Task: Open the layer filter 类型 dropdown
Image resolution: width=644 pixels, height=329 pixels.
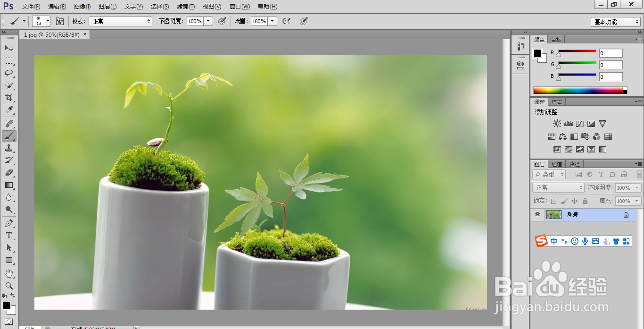Action: pyautogui.click(x=549, y=174)
